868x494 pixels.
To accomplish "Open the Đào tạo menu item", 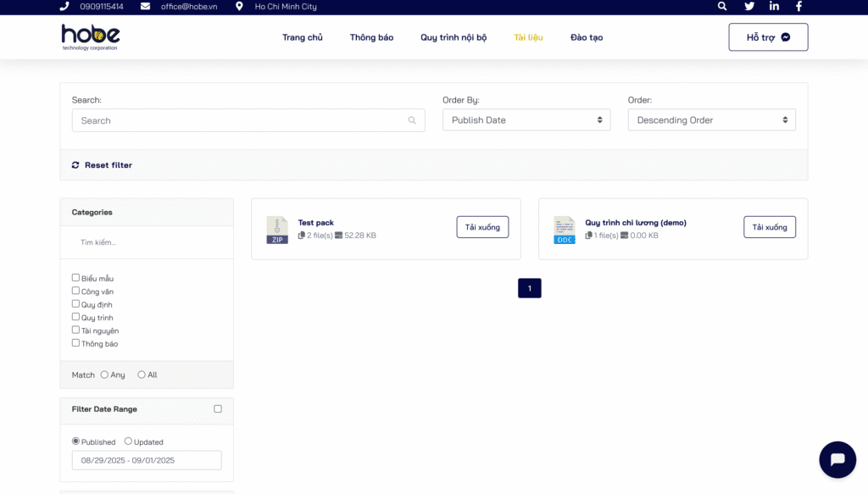I will pos(587,37).
